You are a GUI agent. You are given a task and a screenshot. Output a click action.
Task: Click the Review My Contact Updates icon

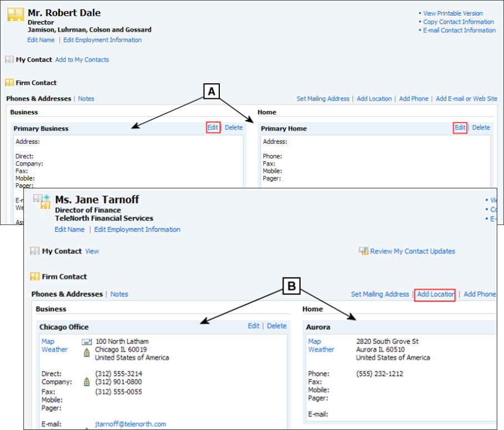364,251
